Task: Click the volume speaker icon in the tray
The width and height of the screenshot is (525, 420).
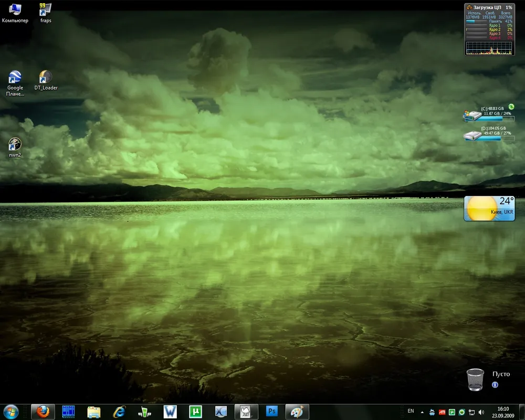Action: point(481,412)
